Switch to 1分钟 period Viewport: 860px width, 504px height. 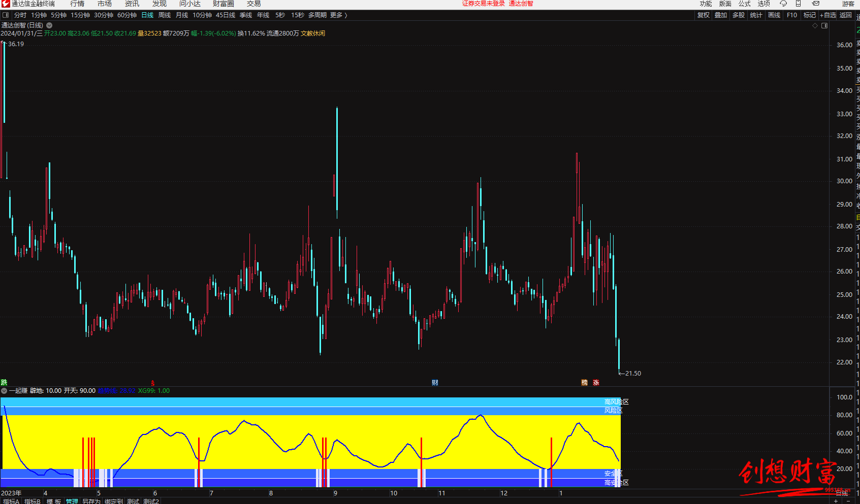click(39, 15)
